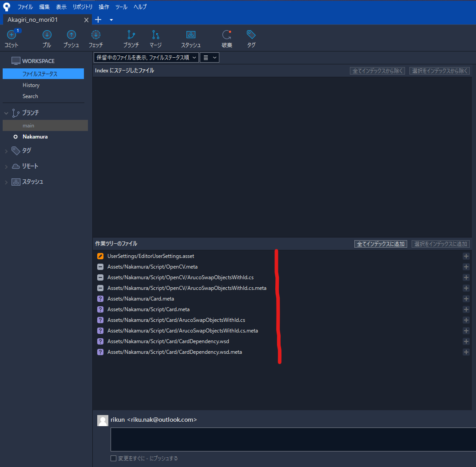Open Search in the sidebar
Screen dimensions: 476x467
point(30,96)
